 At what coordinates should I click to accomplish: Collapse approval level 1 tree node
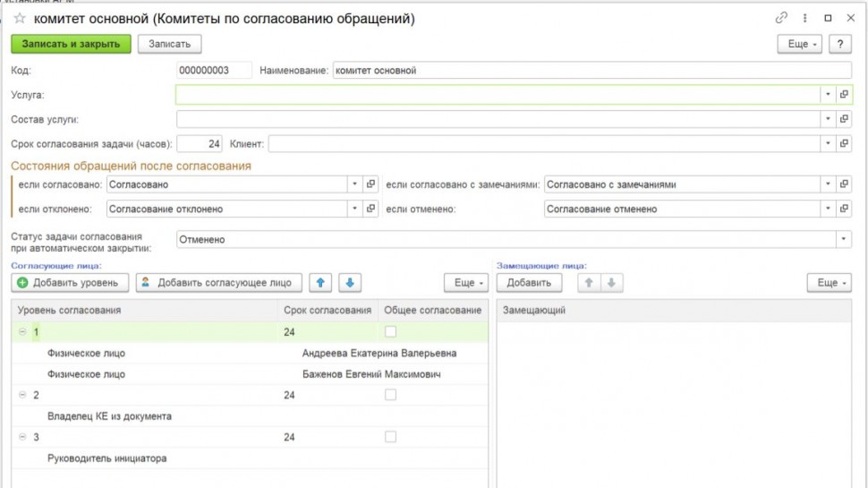22,332
